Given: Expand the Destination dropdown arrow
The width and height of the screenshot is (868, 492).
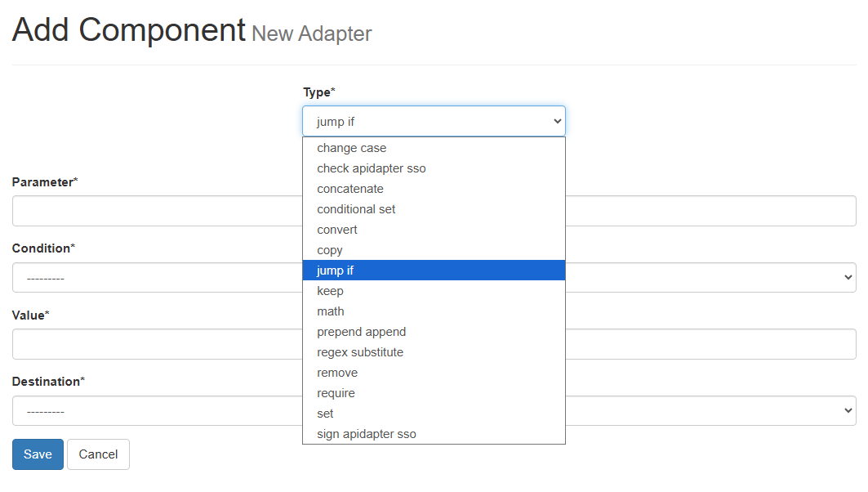Looking at the screenshot, I should pyautogui.click(x=848, y=411).
